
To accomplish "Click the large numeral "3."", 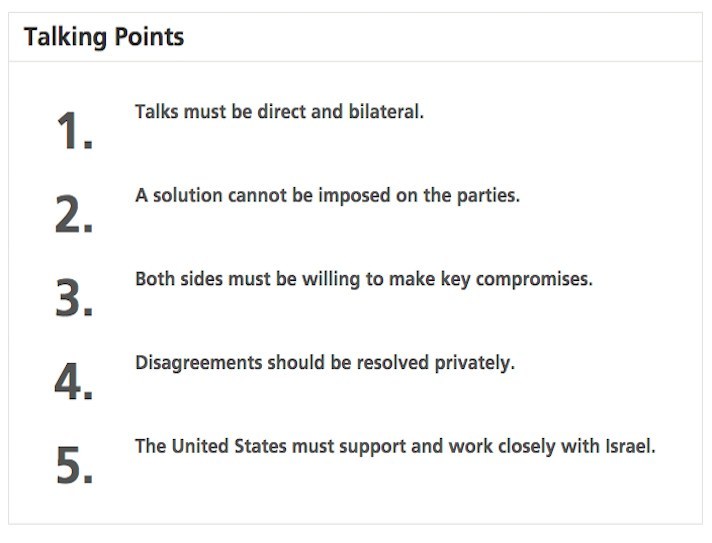I will (73, 299).
